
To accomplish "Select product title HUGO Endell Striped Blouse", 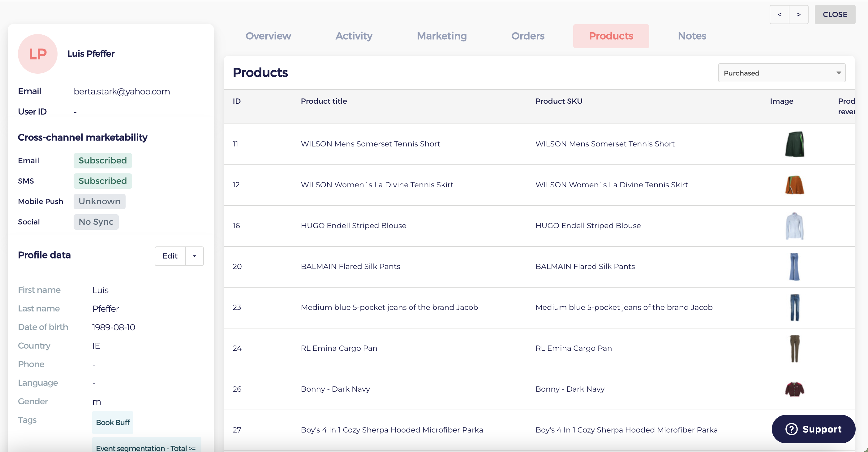I will pyautogui.click(x=354, y=226).
